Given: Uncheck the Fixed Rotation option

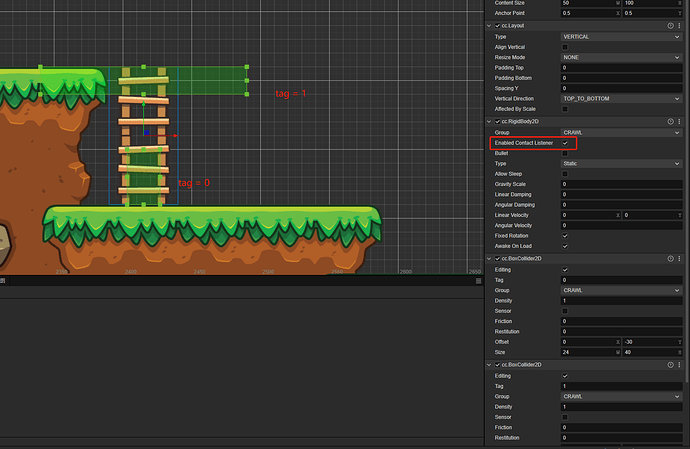Looking at the screenshot, I should (x=565, y=235).
